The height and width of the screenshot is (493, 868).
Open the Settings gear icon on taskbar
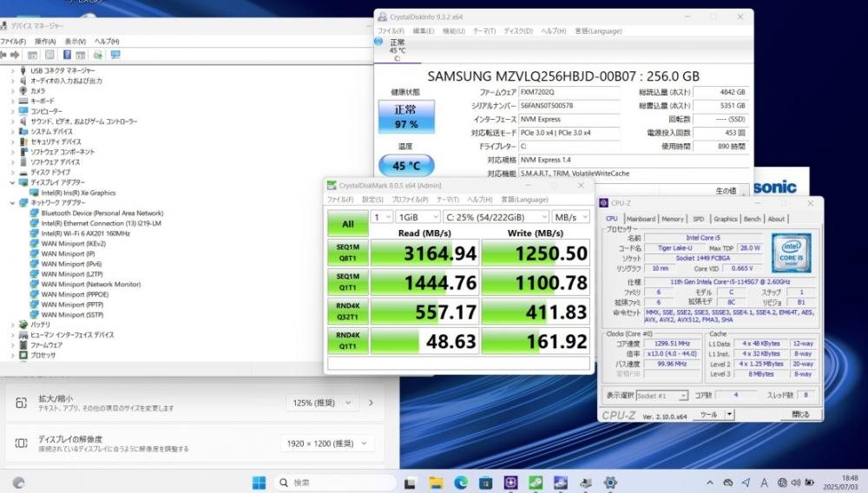pos(610,483)
